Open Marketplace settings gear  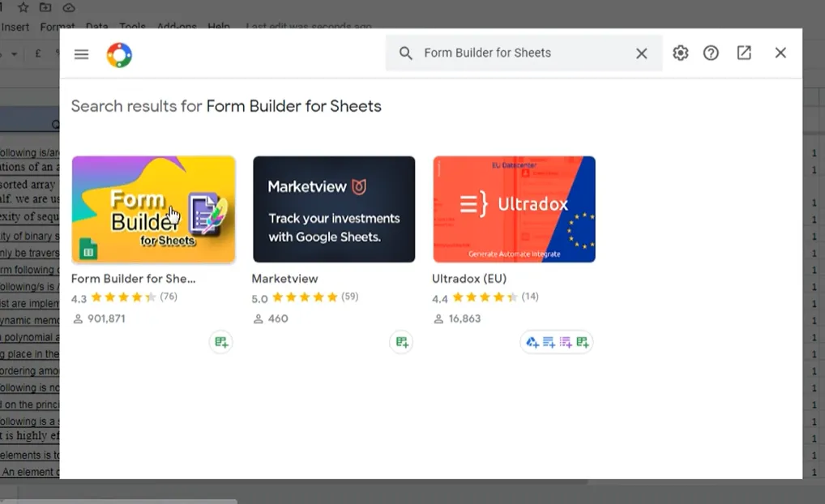[680, 53]
